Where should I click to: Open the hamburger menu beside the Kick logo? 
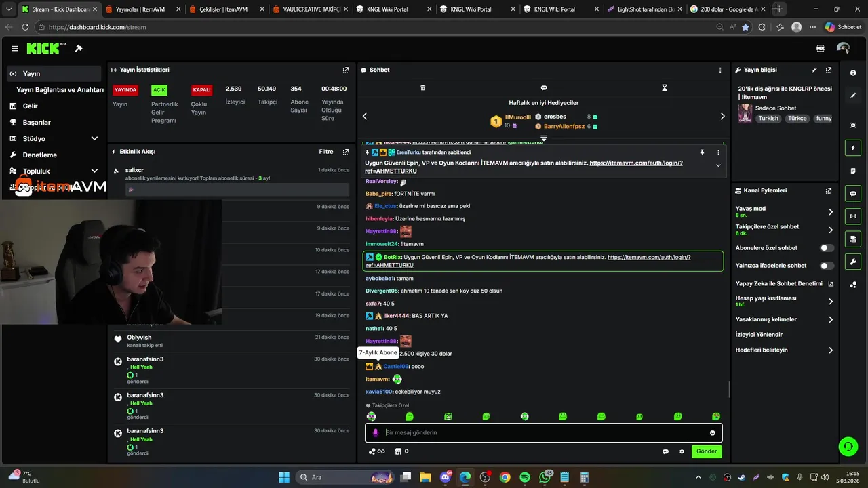pyautogui.click(x=14, y=49)
